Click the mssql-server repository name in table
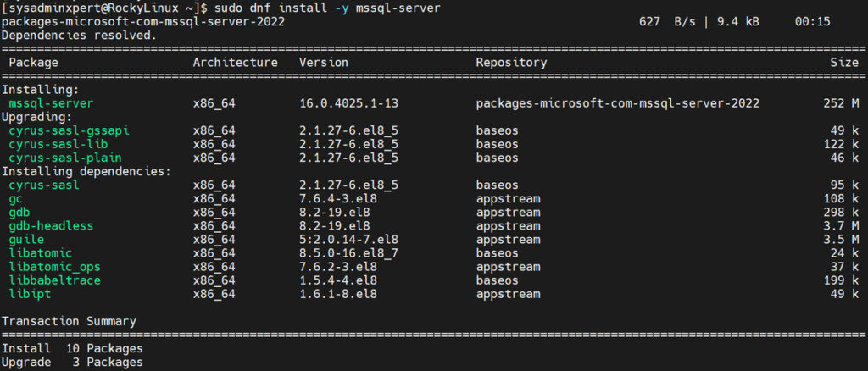Screen dimensions: 868x371 click(x=618, y=103)
